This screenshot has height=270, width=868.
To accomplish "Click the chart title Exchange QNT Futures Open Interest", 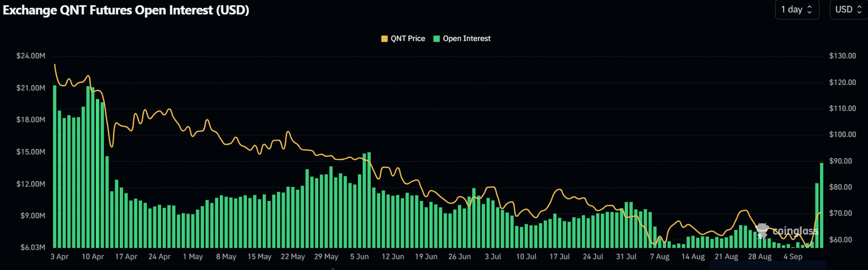I will click(126, 10).
